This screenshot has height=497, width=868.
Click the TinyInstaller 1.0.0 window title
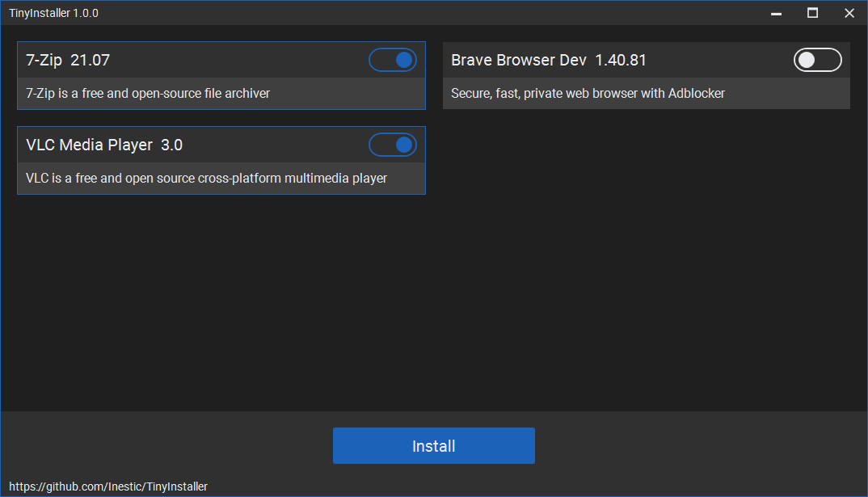tap(53, 13)
